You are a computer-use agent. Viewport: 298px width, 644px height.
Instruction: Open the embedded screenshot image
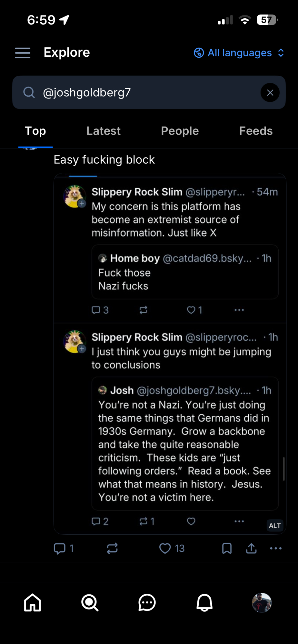(x=170, y=354)
